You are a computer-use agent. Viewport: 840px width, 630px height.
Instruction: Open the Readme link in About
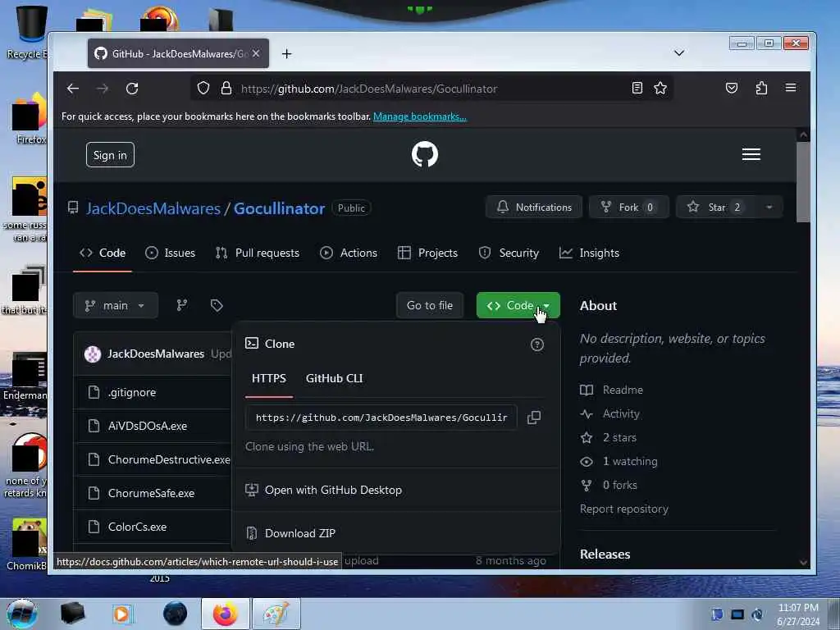pos(612,390)
